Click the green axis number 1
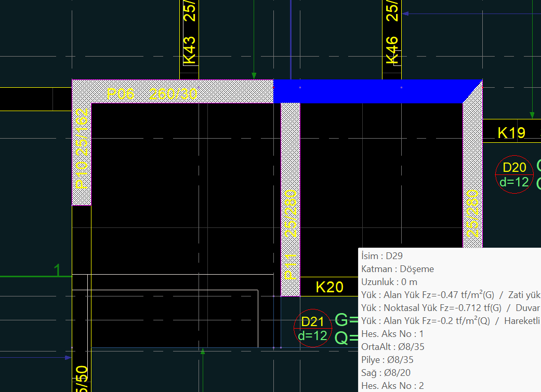Screen dimensions: 541x392 point(58,270)
